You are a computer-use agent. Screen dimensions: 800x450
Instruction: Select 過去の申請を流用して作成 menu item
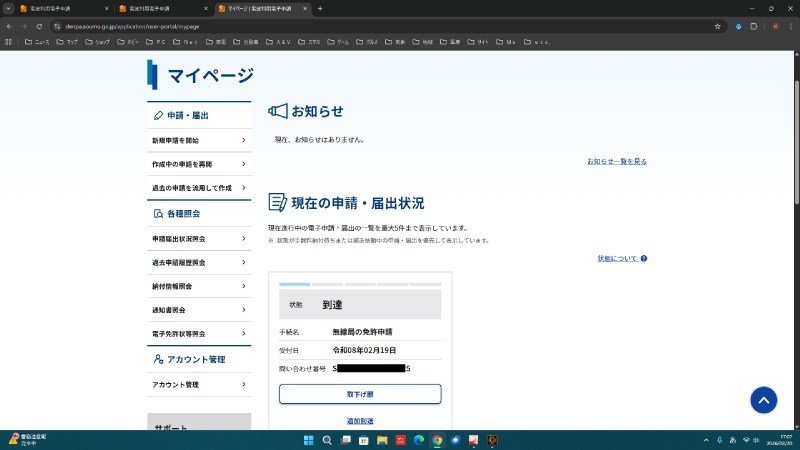pyautogui.click(x=198, y=188)
